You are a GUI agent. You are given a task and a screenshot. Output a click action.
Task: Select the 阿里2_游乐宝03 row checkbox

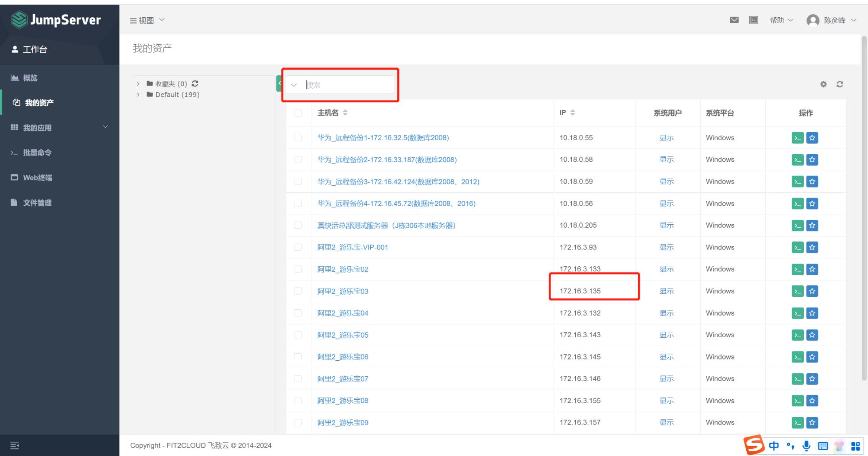(298, 291)
